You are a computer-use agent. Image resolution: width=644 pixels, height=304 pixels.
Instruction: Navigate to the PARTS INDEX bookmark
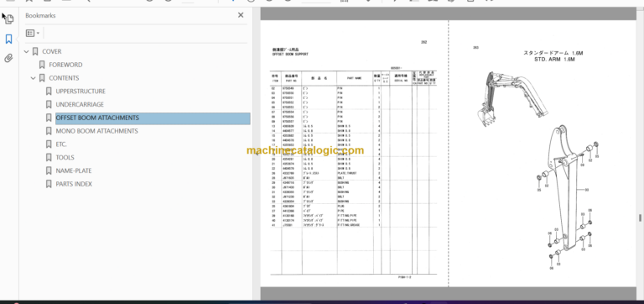(74, 184)
